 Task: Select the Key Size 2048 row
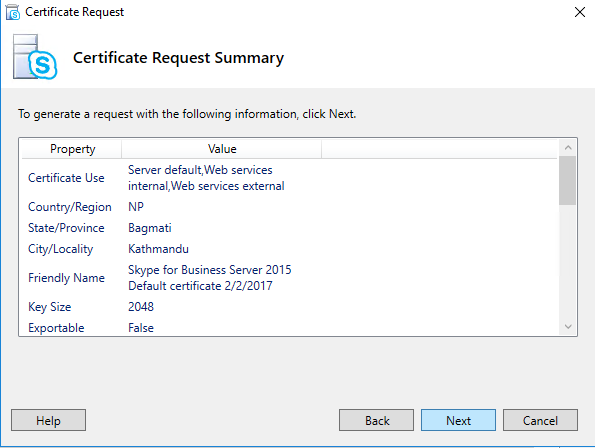pos(290,307)
